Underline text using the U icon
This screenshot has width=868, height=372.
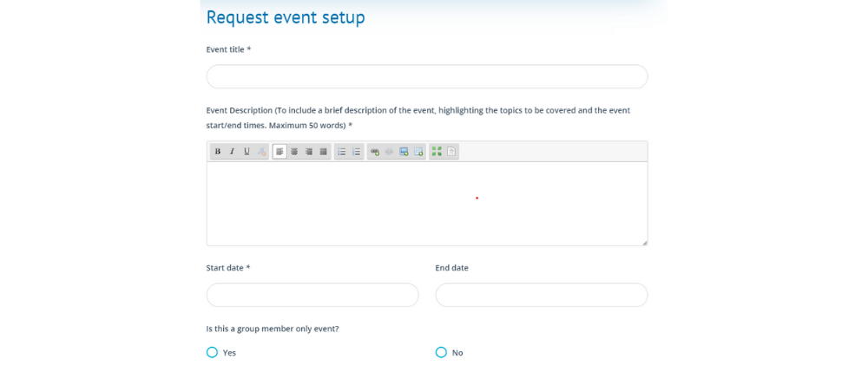(247, 152)
